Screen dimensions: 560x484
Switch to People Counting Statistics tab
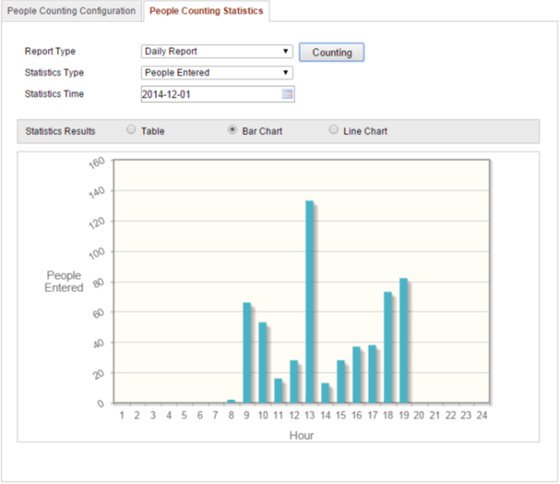(x=206, y=11)
